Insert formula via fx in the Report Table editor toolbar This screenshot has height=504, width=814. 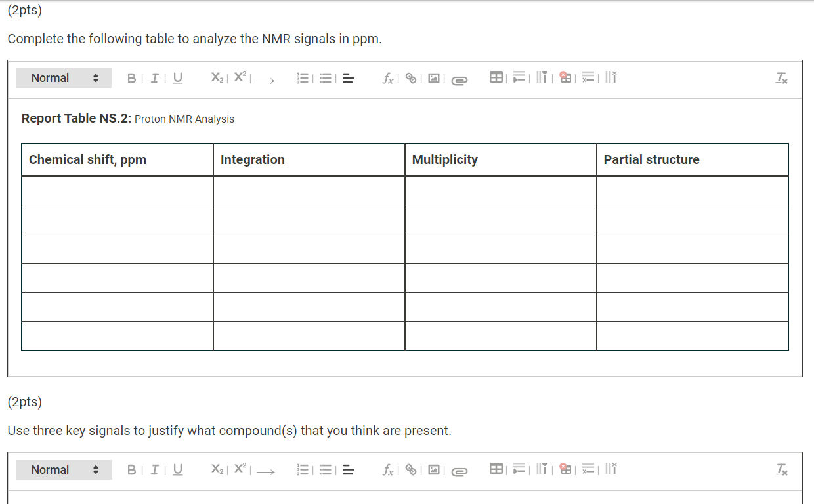(388, 79)
